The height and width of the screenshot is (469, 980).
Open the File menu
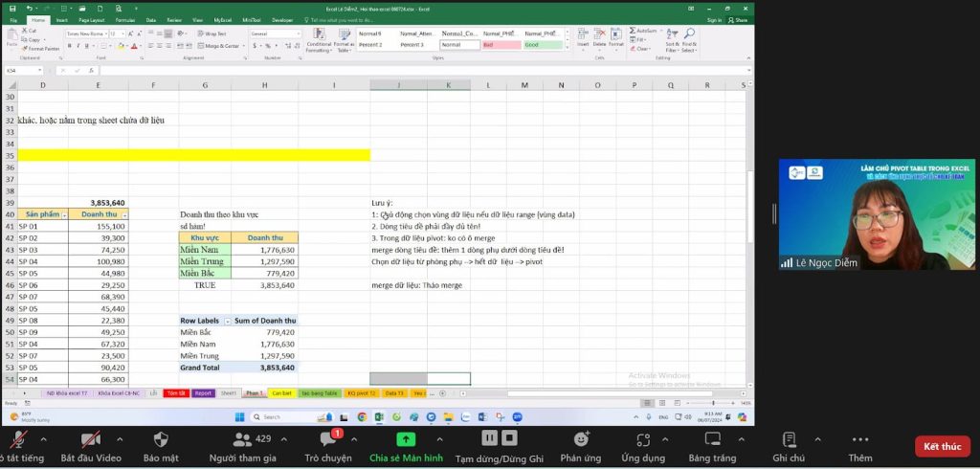tap(13, 21)
